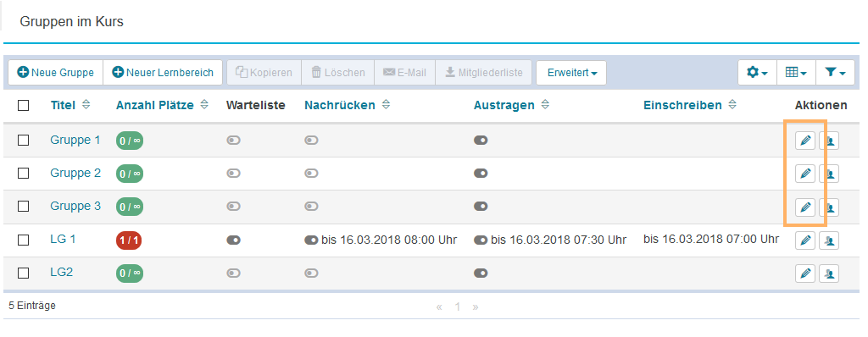Open the table columns dropdown

tap(796, 73)
